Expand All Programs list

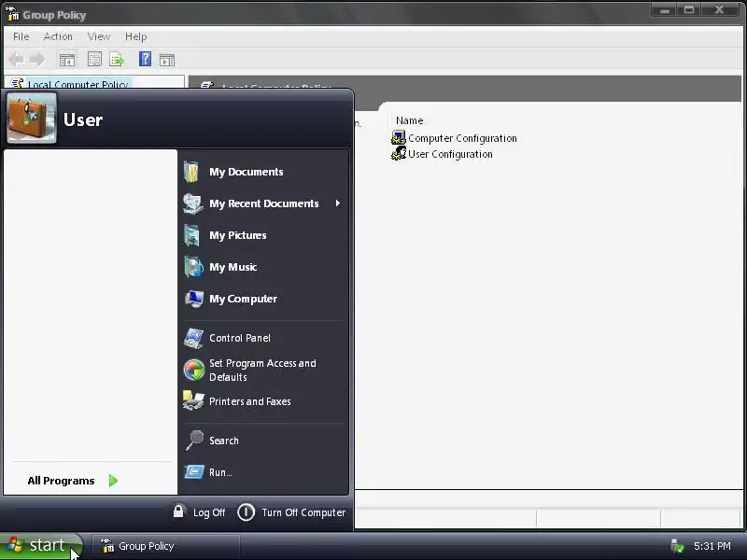[x=73, y=481]
